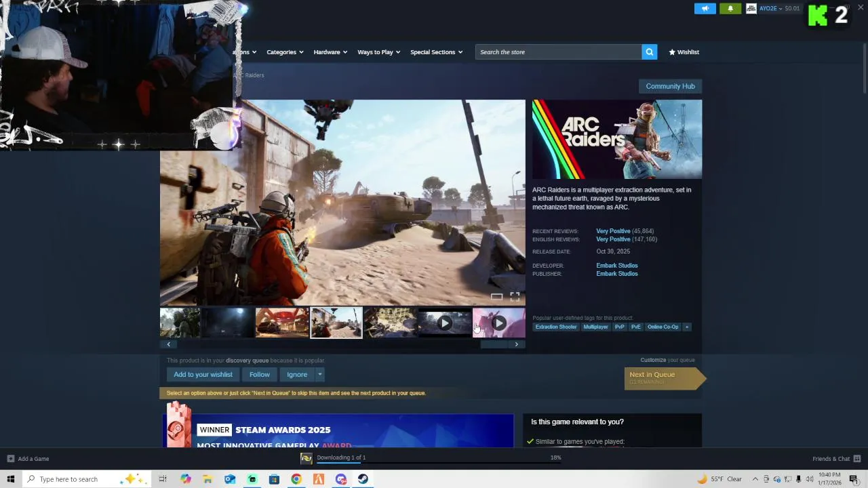Image resolution: width=868 pixels, height=488 pixels.
Task: Open English reviews Very Positive link
Action: pyautogui.click(x=613, y=239)
